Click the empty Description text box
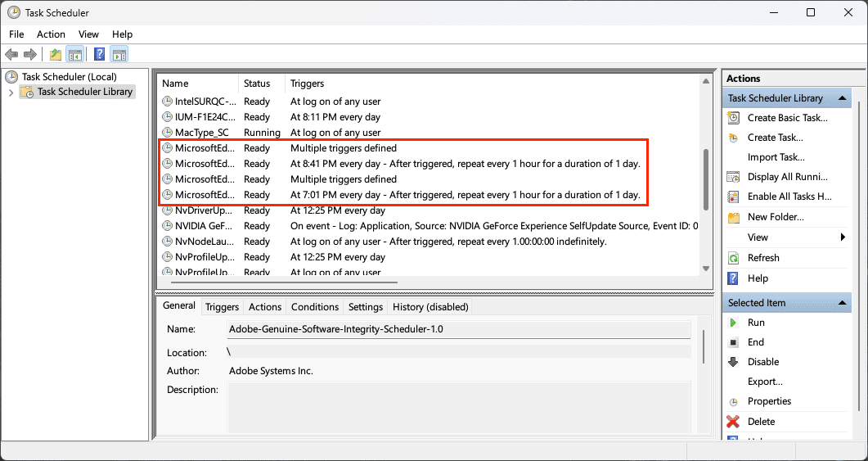Viewport: 868px width, 461px height. [460, 407]
